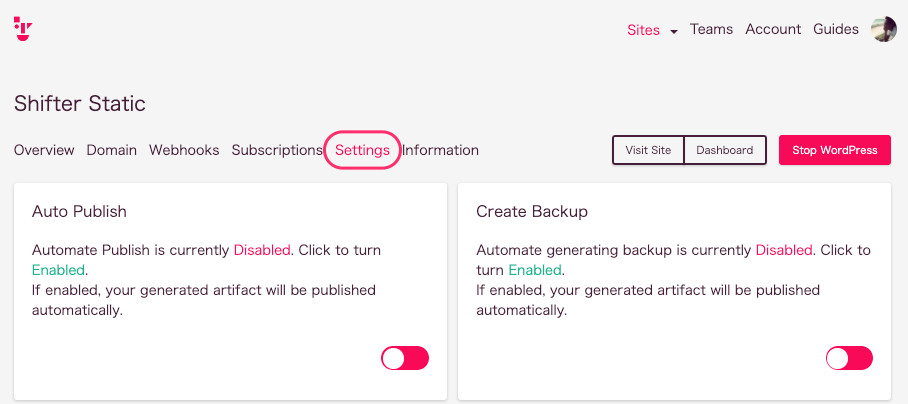Screen dimensions: 908x404
Task: Switch to the Domain tab
Action: point(112,150)
